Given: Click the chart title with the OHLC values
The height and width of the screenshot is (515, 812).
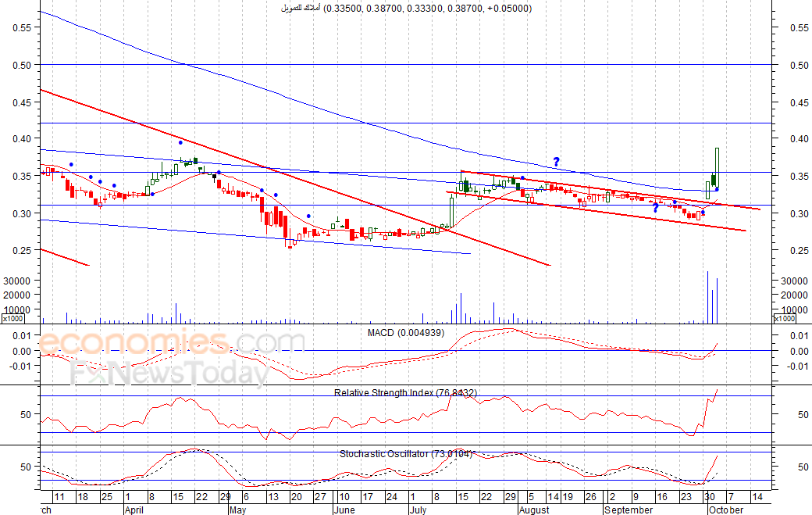Looking at the screenshot, I should (x=407, y=9).
